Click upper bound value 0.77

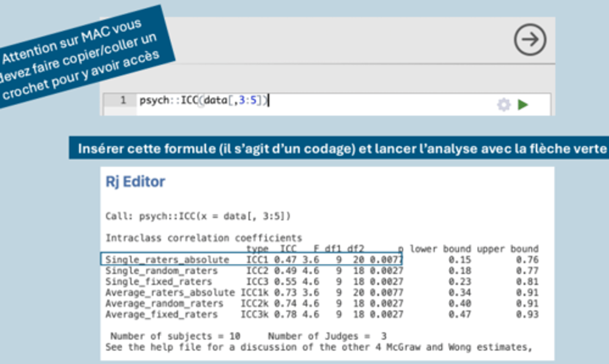(x=527, y=271)
